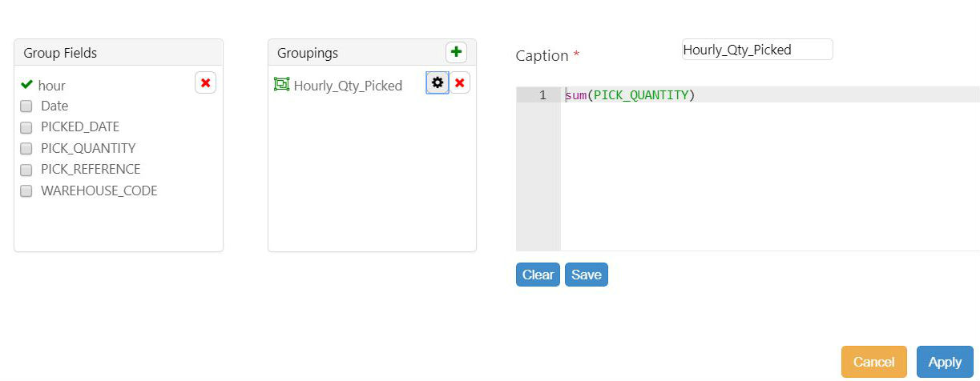Tick the Date checkbox
The height and width of the screenshot is (381, 980).
pos(26,106)
